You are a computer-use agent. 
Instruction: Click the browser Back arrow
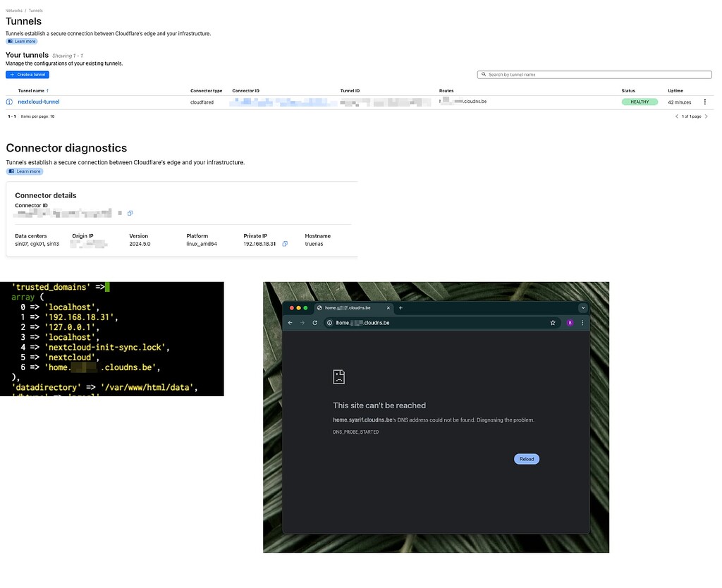tap(290, 323)
